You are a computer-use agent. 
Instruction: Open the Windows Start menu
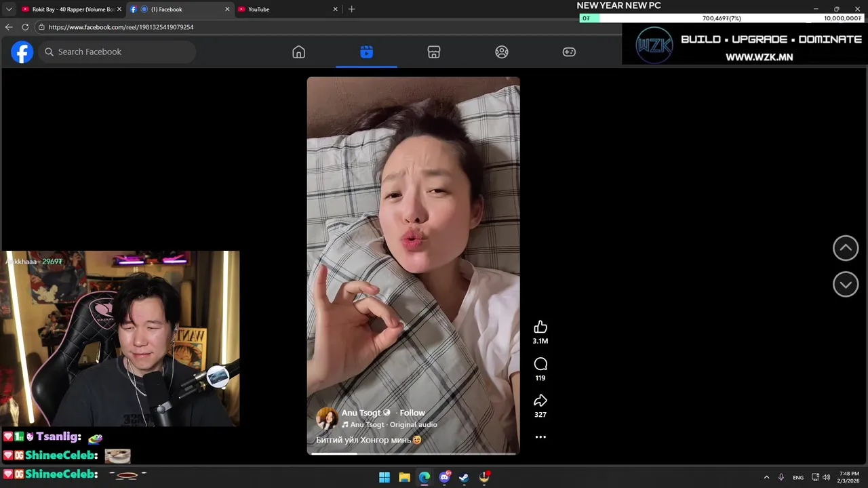[x=384, y=477]
